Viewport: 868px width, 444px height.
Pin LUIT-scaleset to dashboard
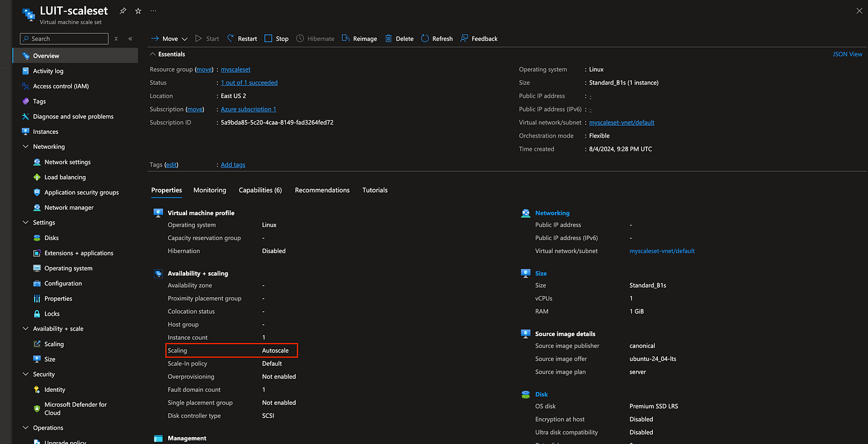pyautogui.click(x=123, y=11)
